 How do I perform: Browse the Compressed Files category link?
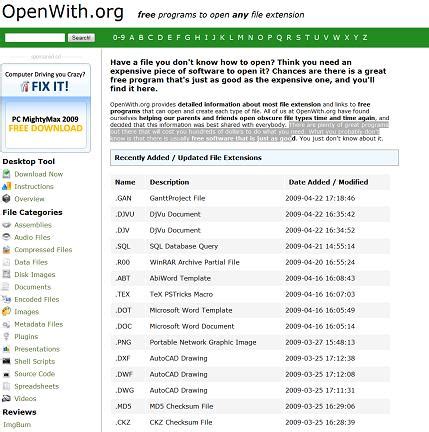[43, 250]
